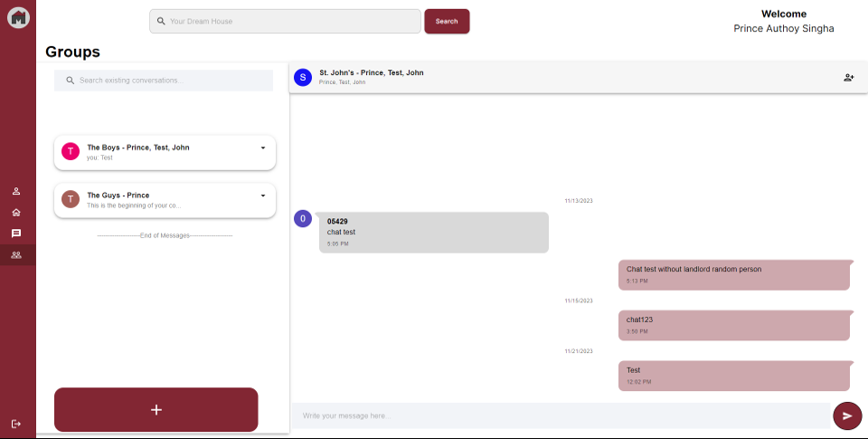The width and height of the screenshot is (868, 439).
Task: Click the Search button
Action: (x=447, y=21)
